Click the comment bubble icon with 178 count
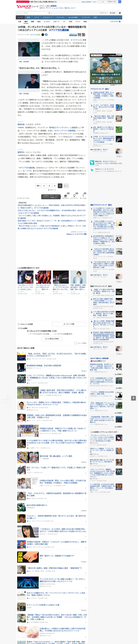This screenshot has width=138, height=644. coord(33,35)
